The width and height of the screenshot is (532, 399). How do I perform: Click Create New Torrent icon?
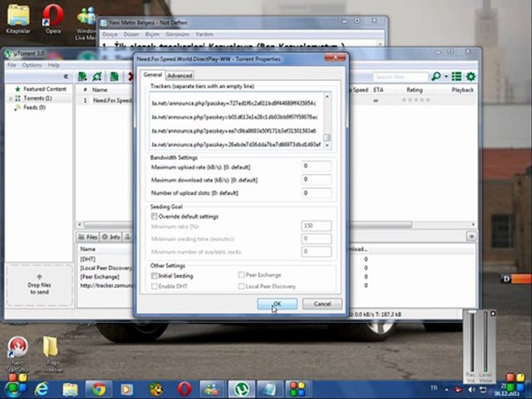point(114,76)
